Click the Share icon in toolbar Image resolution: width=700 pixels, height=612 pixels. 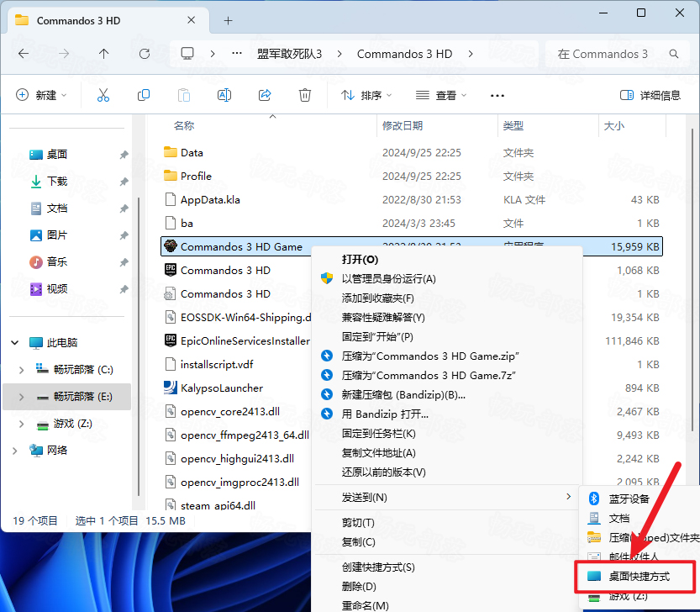coord(265,95)
